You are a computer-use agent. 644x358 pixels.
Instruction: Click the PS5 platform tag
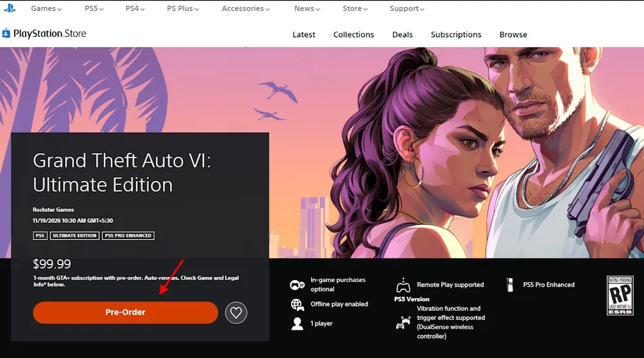point(40,236)
